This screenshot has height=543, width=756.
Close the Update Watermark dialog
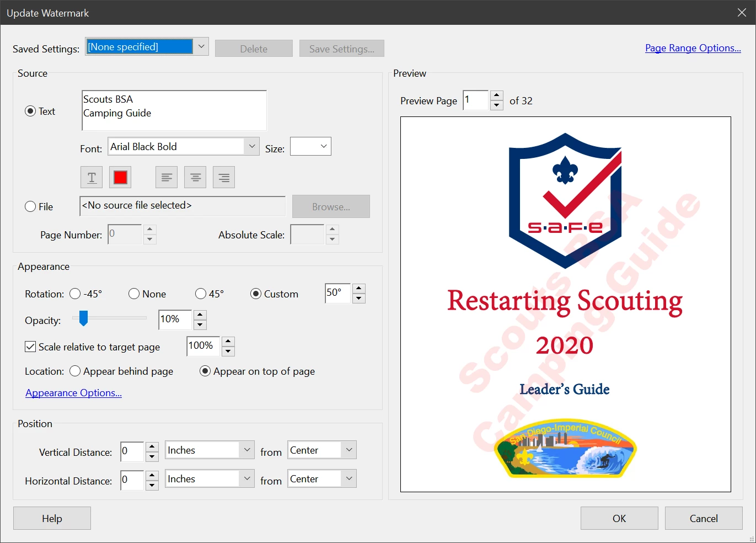pyautogui.click(x=742, y=13)
